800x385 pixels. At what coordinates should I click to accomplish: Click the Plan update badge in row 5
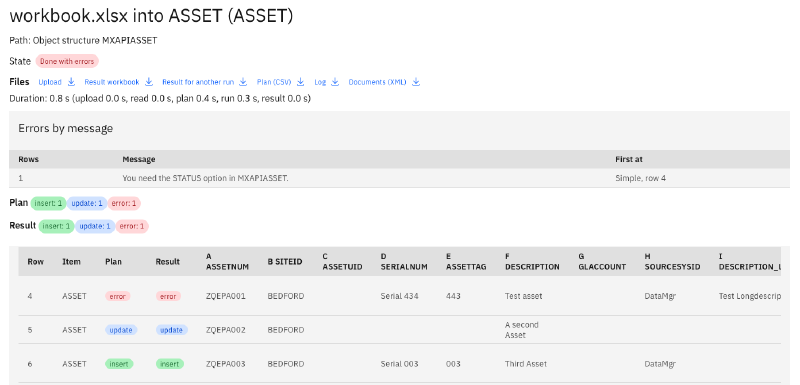coord(121,330)
